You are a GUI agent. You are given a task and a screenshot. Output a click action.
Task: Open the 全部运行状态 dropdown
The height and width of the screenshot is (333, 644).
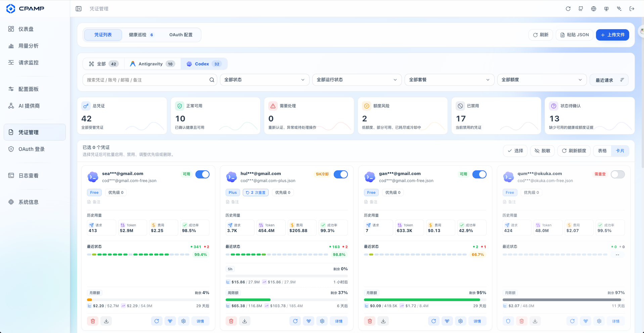tap(357, 80)
